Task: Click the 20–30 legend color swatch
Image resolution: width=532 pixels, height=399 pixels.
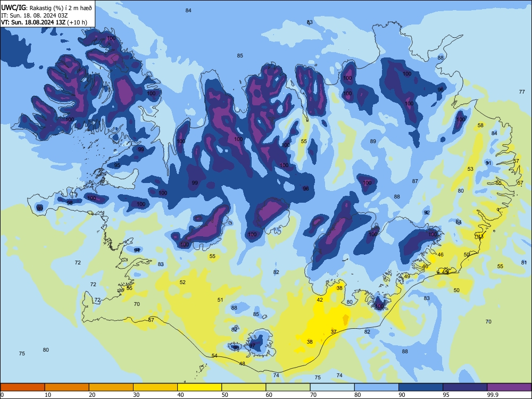Action: tap(111, 387)
